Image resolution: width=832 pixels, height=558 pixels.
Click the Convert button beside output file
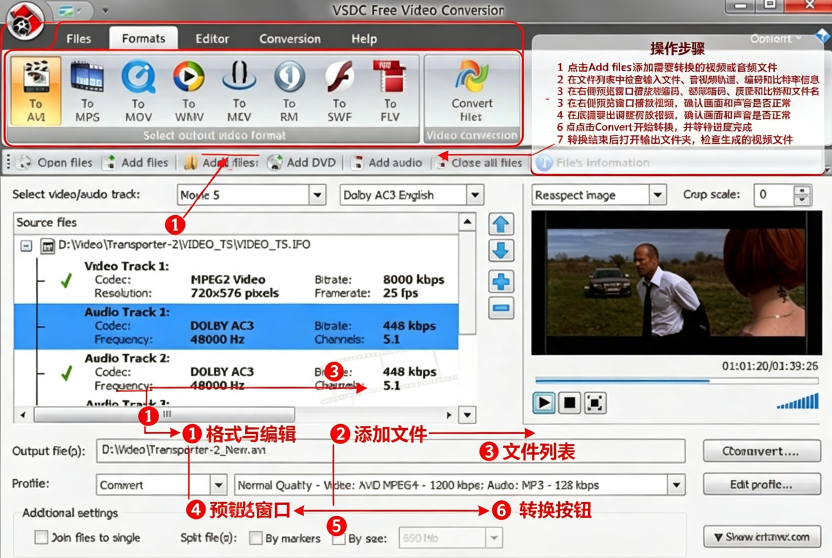pos(761,451)
